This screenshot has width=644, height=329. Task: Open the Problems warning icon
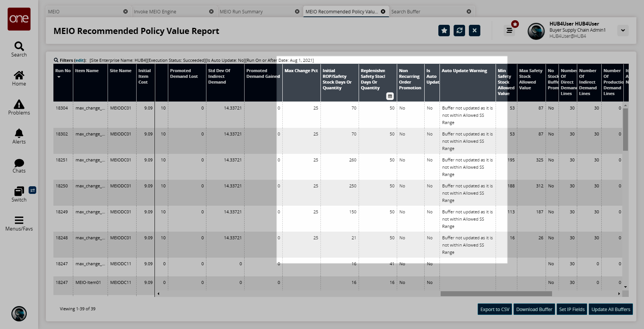(x=19, y=104)
